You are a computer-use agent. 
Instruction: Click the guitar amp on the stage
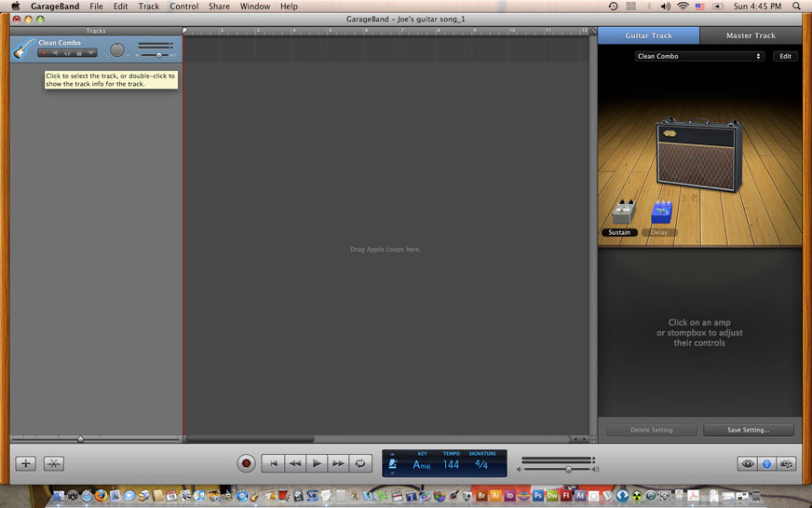(697, 155)
